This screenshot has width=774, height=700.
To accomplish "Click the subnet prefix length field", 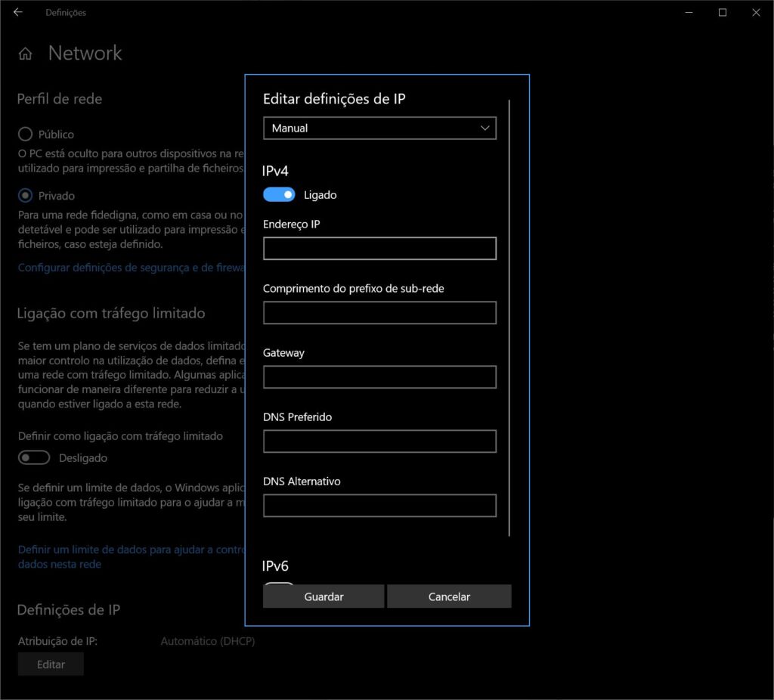I will (x=379, y=313).
